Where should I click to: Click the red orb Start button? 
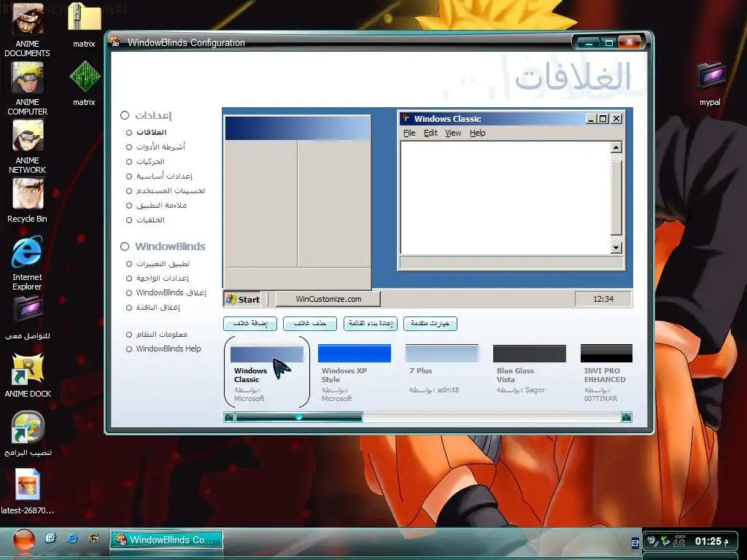coord(23,540)
